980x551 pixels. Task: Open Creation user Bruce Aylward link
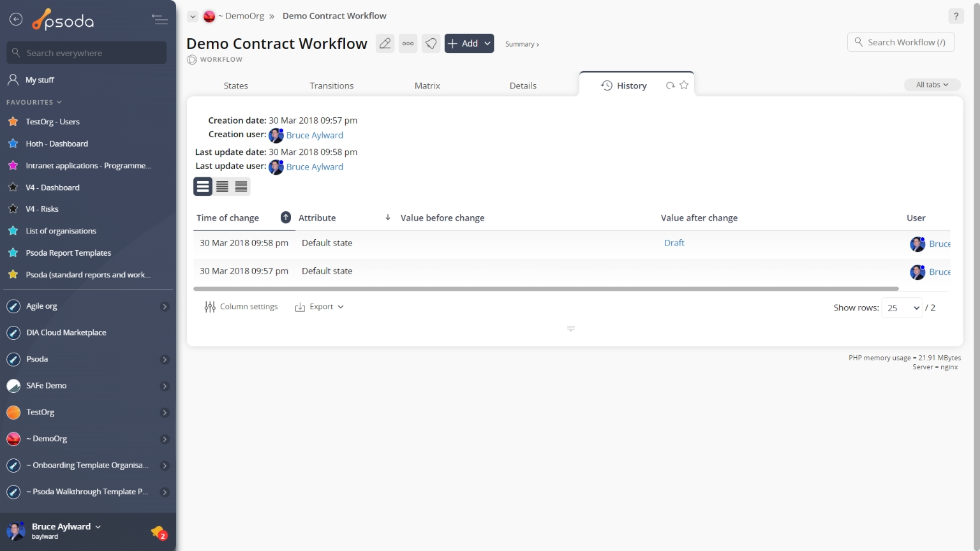315,135
